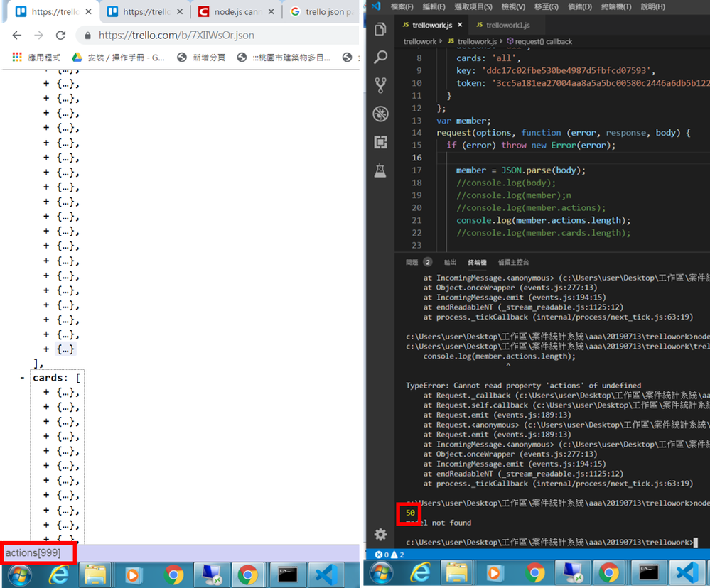
Task: Open Internet Explorer from taskbar below Chrome window
Action: click(x=58, y=575)
